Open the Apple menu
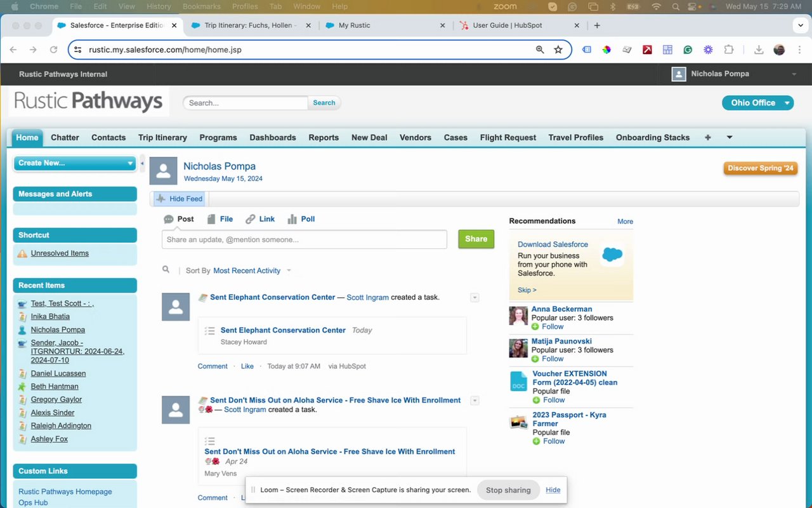The height and width of the screenshot is (508, 812). pos(14,6)
